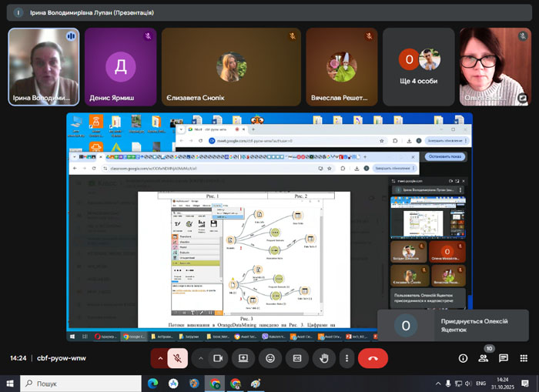The width and height of the screenshot is (539, 392).
Task: Open the 'Ще 4 особи' tile
Action: pos(418,67)
